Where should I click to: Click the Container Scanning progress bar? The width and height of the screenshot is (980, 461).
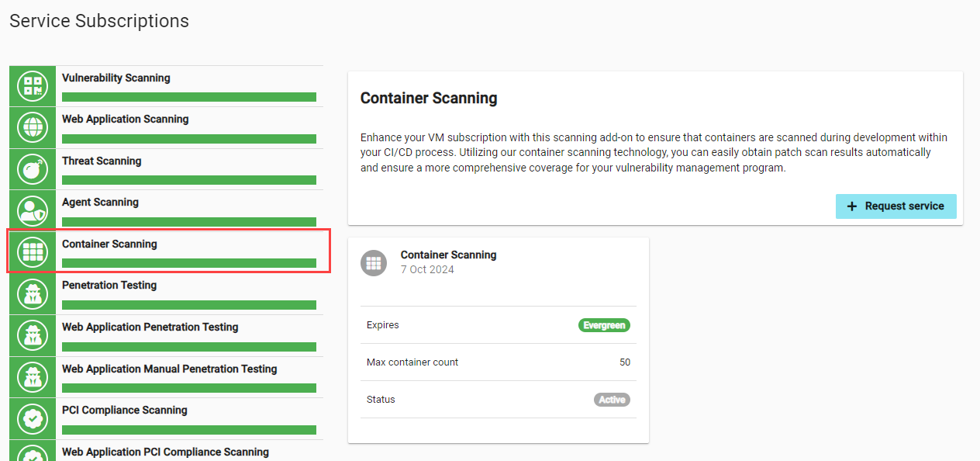tap(189, 263)
